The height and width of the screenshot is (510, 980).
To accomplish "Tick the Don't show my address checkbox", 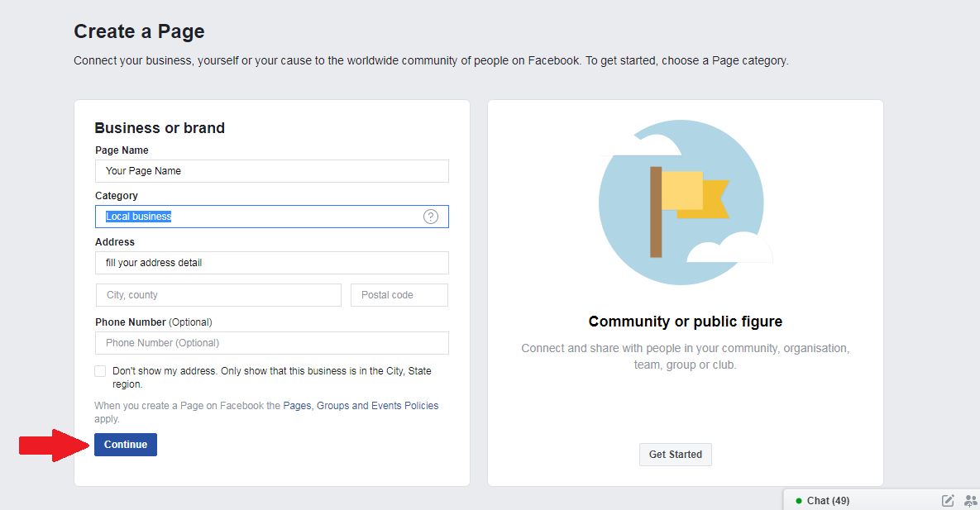I will click(100, 371).
